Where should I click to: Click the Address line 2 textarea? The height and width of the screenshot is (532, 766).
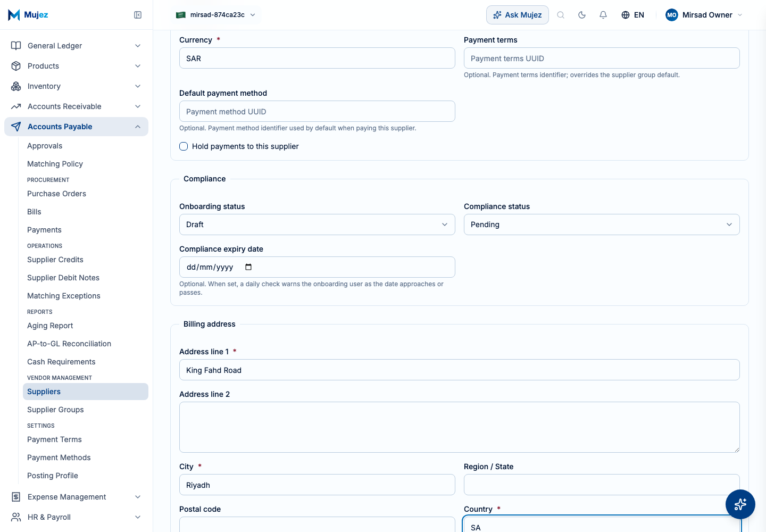(460, 427)
